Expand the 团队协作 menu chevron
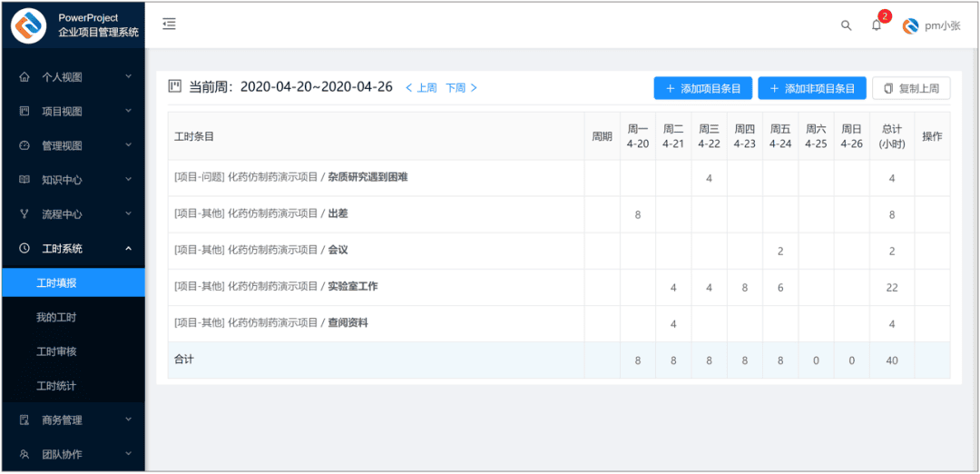 click(x=128, y=454)
